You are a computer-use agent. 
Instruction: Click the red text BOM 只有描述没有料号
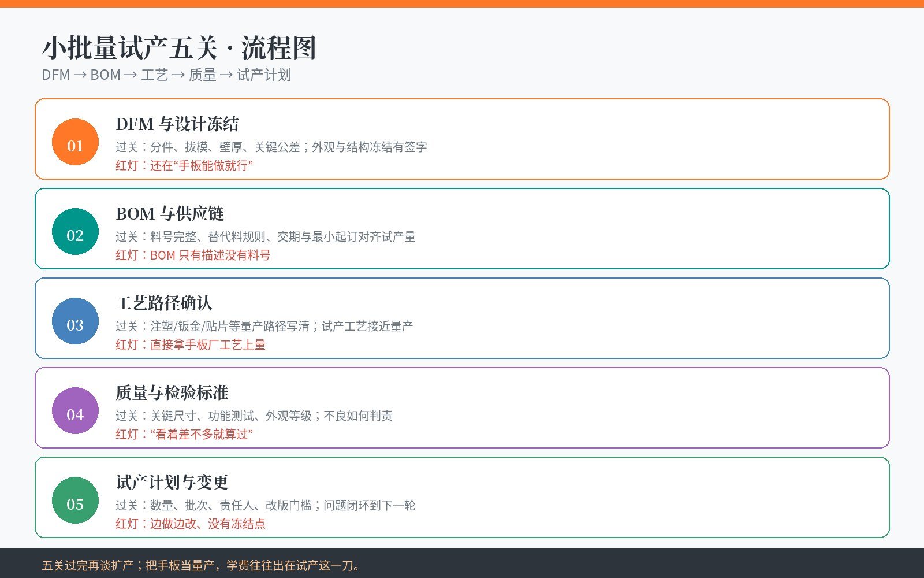[210, 255]
